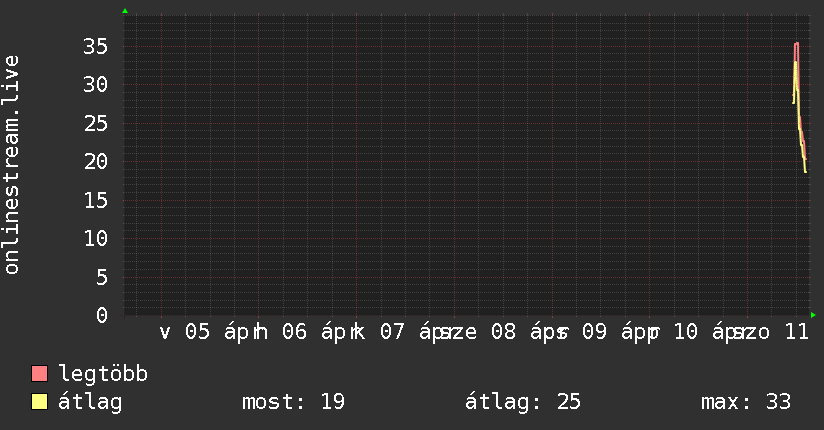
Task: Click the onlinestream.live vertical axis title
Action: [12, 165]
